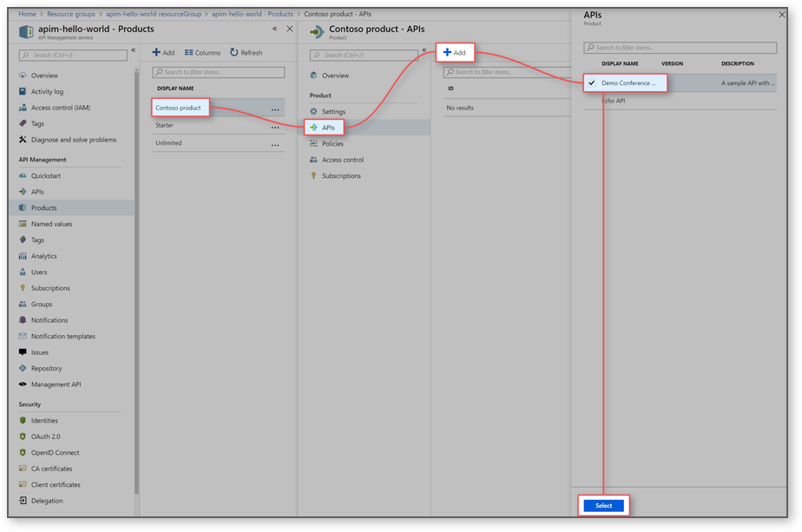The height and width of the screenshot is (532, 802).
Task: Select the Unlimited product row
Action: pyautogui.click(x=219, y=143)
